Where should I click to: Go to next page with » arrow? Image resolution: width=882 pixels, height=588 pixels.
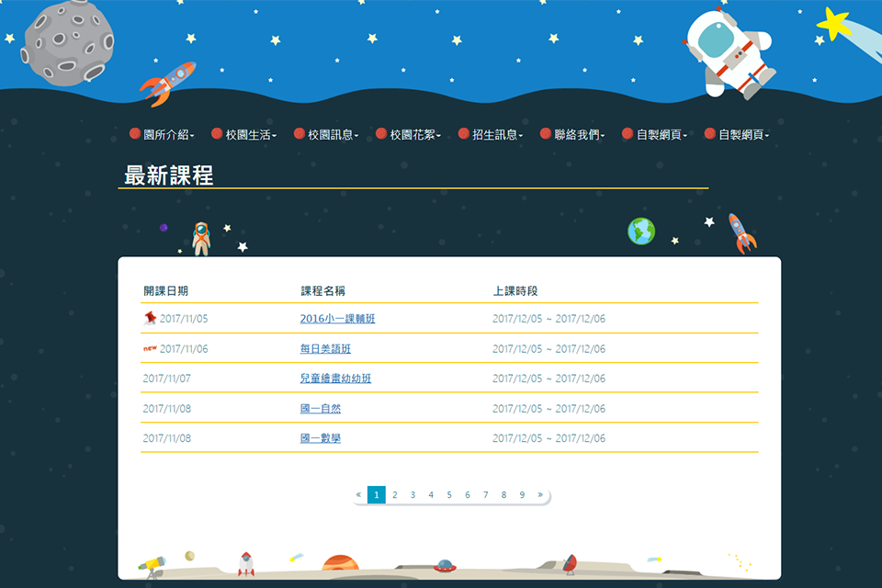point(540,494)
